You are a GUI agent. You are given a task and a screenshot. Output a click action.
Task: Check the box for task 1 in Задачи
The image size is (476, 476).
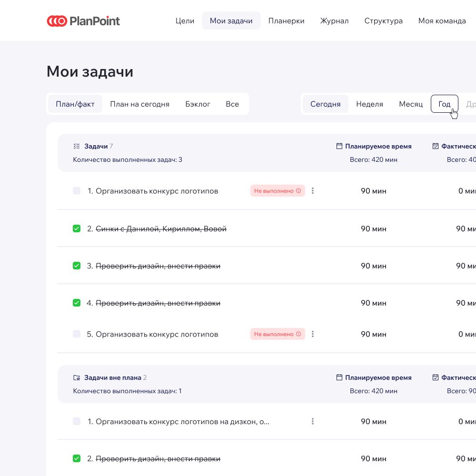click(x=77, y=191)
